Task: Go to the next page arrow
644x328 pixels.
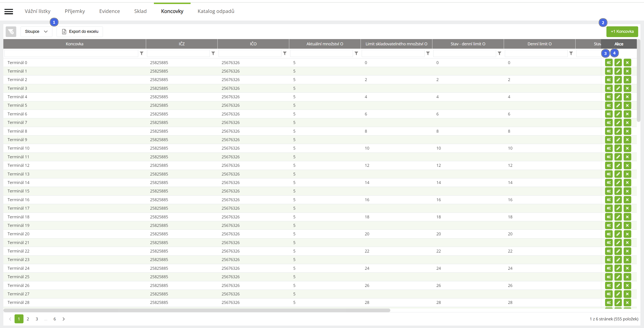Action: tap(64, 319)
